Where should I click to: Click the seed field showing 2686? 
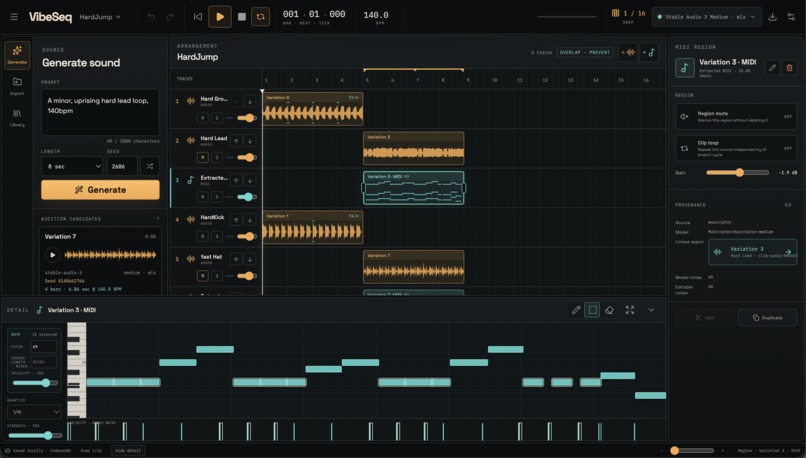[x=122, y=166]
